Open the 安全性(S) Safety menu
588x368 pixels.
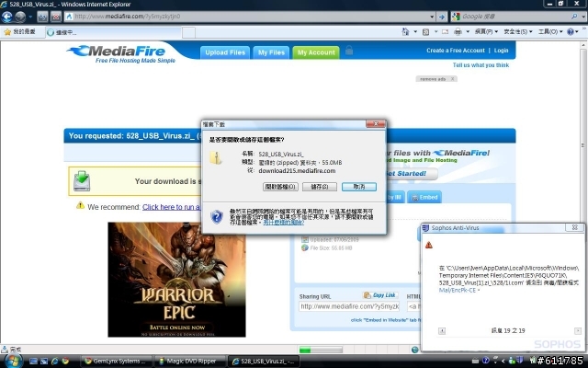(518, 32)
